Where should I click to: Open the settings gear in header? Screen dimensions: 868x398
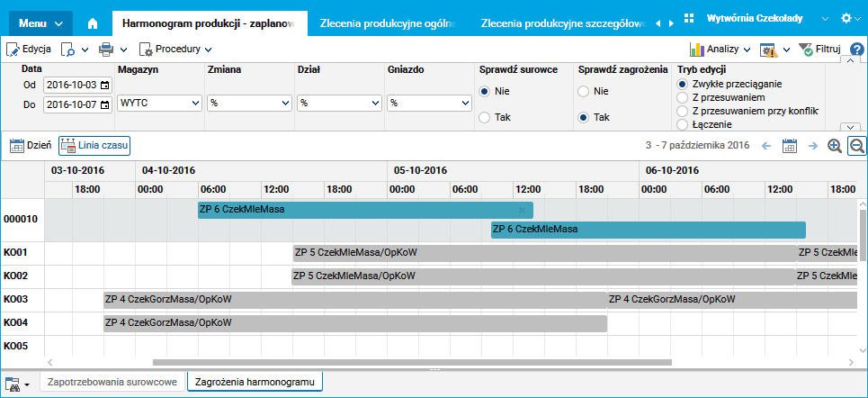846,18
